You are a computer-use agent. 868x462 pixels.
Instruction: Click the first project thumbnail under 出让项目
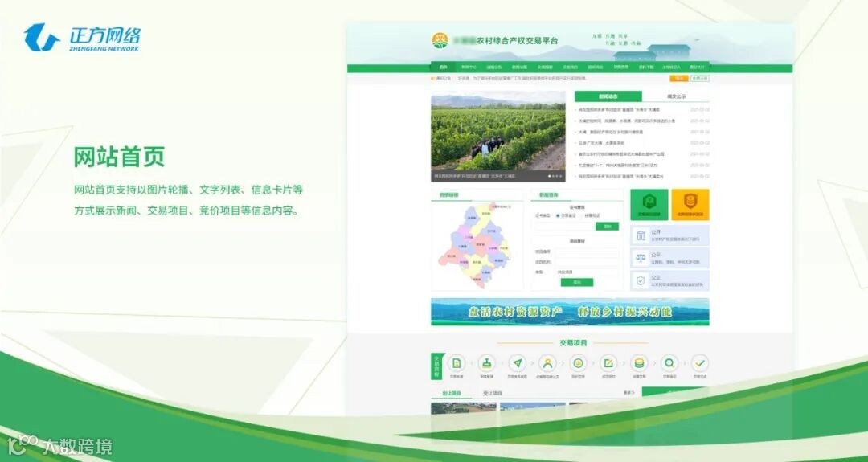[x=464, y=408]
